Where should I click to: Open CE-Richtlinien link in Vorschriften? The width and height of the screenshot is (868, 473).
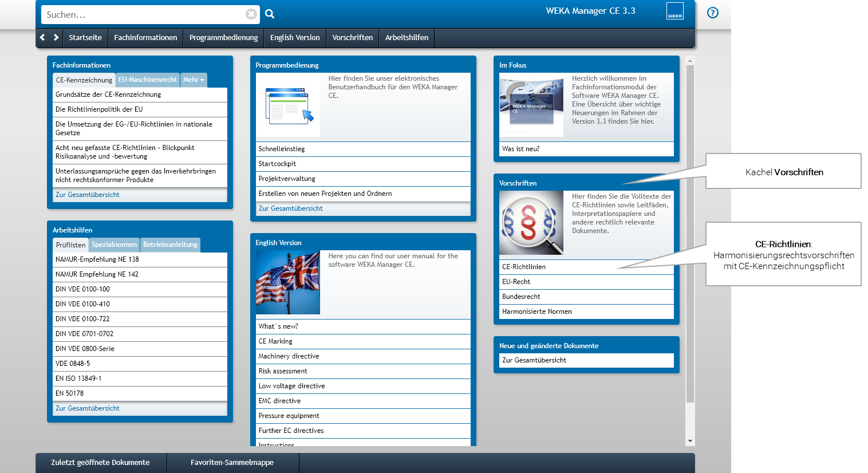coord(524,267)
